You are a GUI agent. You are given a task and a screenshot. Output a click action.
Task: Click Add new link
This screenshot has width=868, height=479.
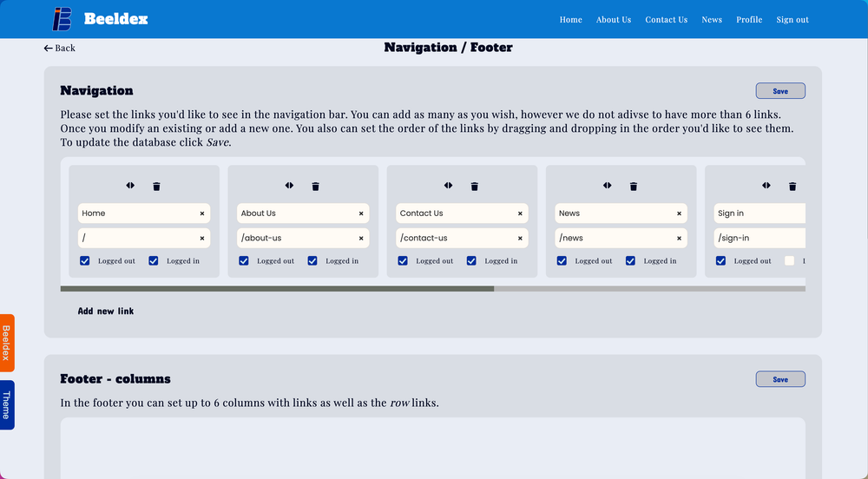pos(106,311)
